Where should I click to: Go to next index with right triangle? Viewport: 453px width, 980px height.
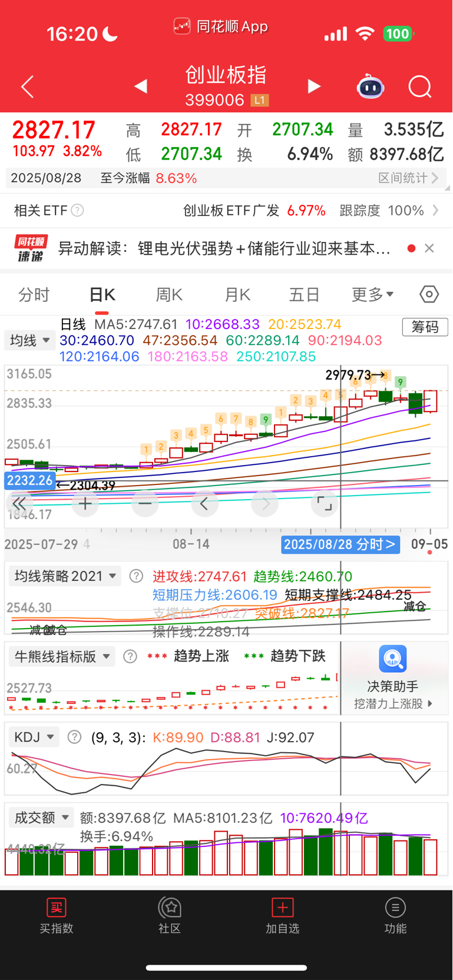(x=315, y=87)
